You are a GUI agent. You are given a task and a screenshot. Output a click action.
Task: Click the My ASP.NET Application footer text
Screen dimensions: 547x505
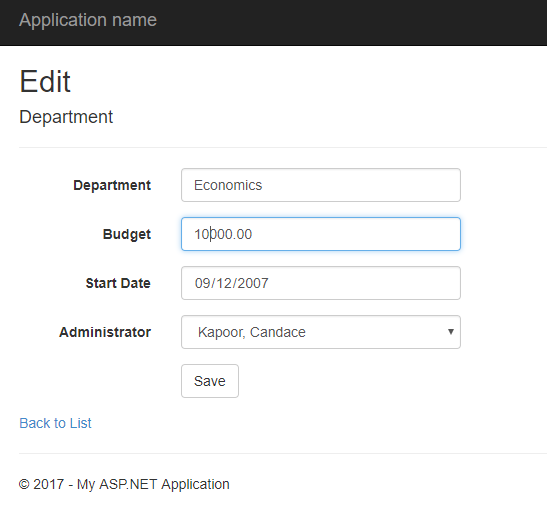pyautogui.click(x=153, y=484)
